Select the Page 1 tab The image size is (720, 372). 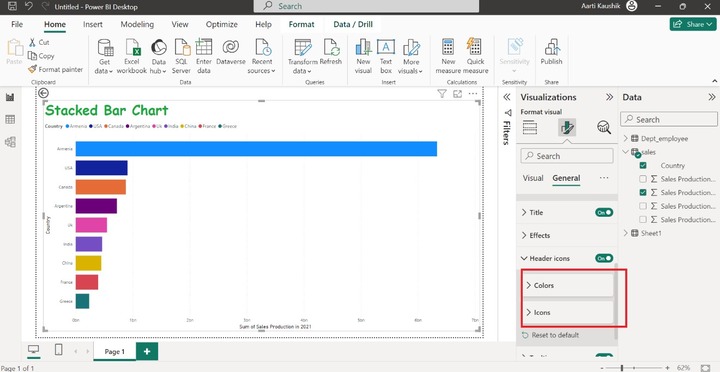click(x=115, y=352)
